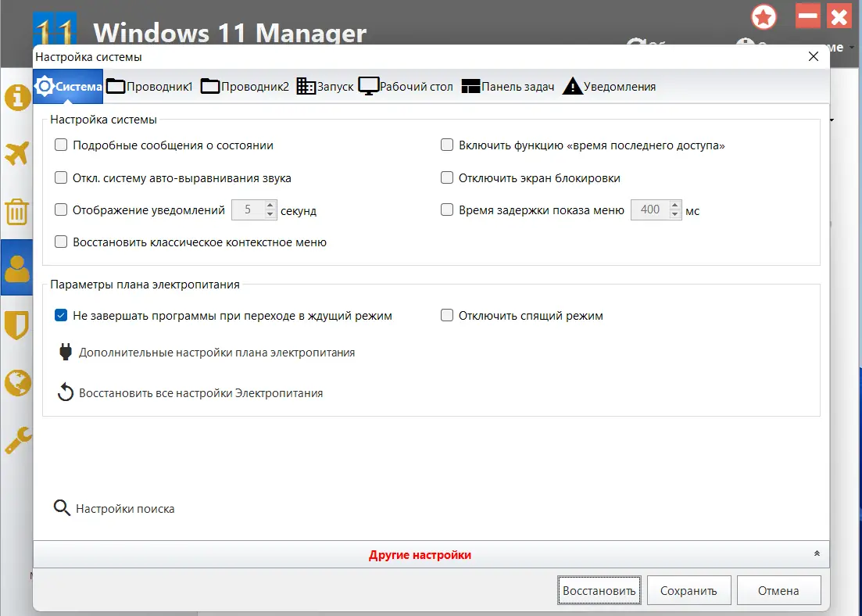Open the Network globe sidebar icon
862x616 pixels.
18,382
